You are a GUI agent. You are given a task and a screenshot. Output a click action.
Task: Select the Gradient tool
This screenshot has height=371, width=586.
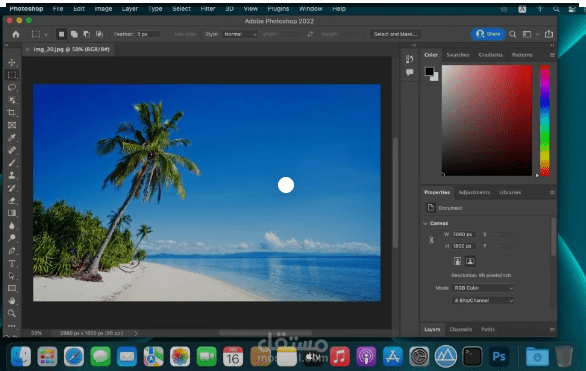(12, 213)
